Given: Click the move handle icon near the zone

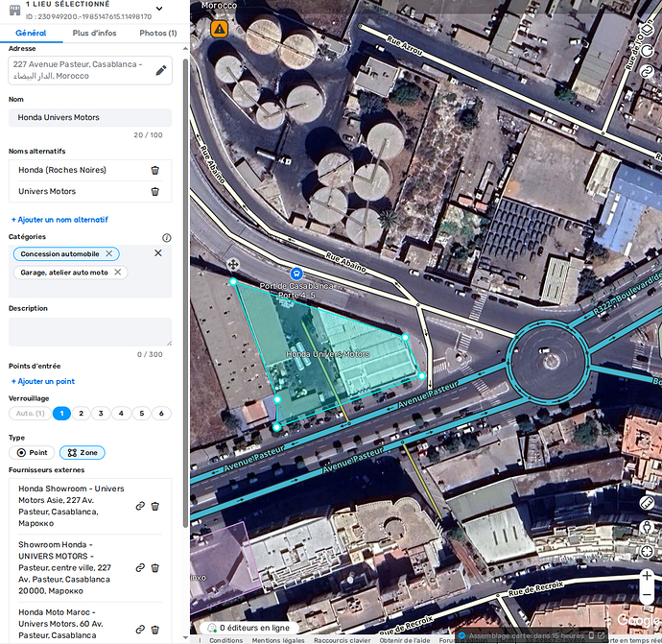Looking at the screenshot, I should click(x=233, y=265).
